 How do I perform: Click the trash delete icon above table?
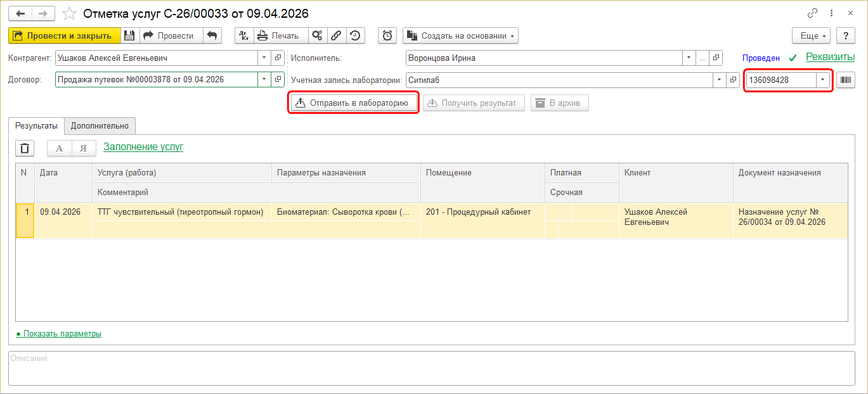25,148
